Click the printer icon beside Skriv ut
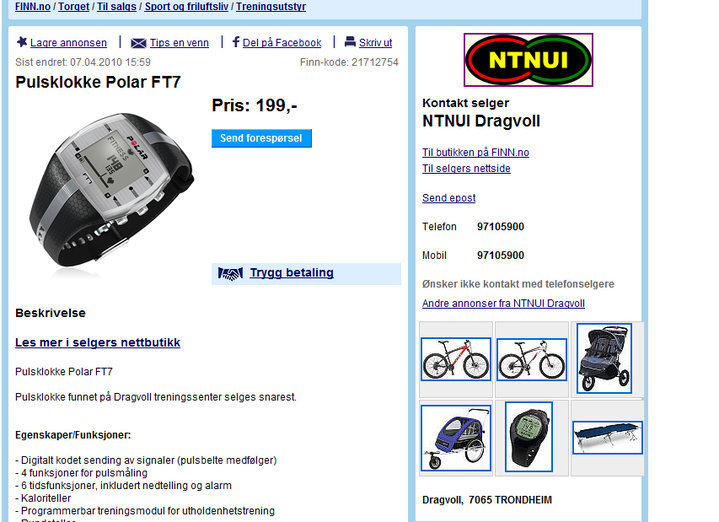 (350, 42)
